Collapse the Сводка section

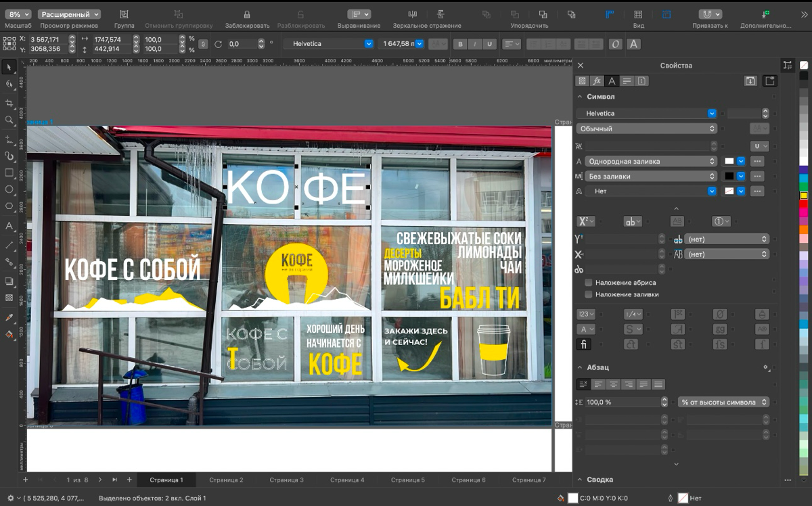[580, 480]
